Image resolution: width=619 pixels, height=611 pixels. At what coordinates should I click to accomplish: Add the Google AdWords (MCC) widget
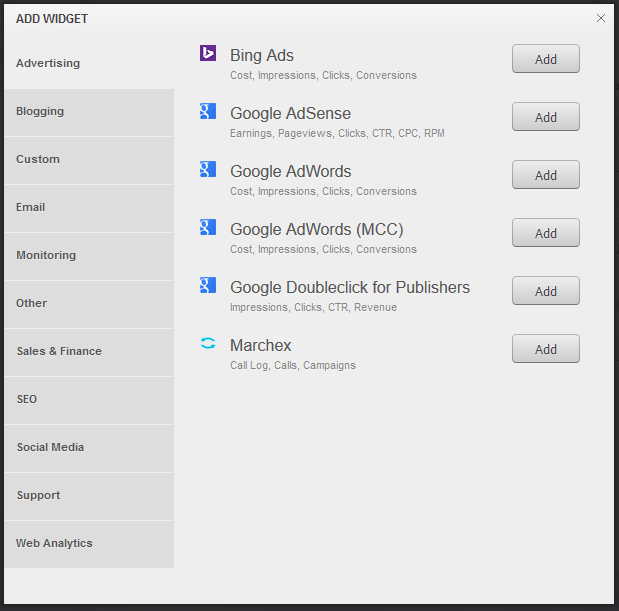[x=546, y=233]
